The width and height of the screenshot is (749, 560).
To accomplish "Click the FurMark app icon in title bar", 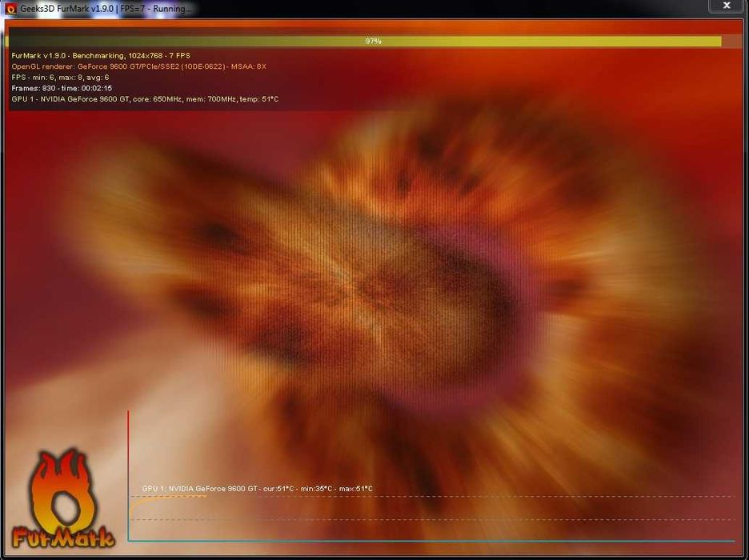I will click(x=10, y=9).
